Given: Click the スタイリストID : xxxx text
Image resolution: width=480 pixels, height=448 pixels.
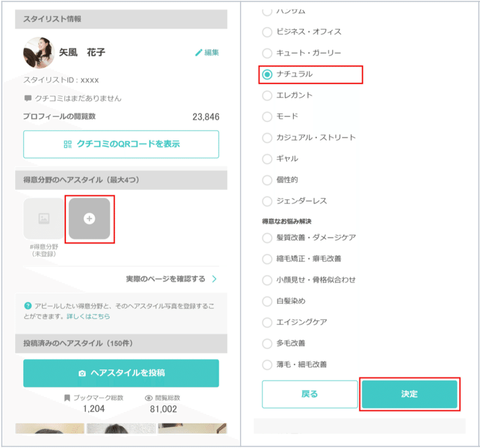Looking at the screenshot, I should pos(61,80).
